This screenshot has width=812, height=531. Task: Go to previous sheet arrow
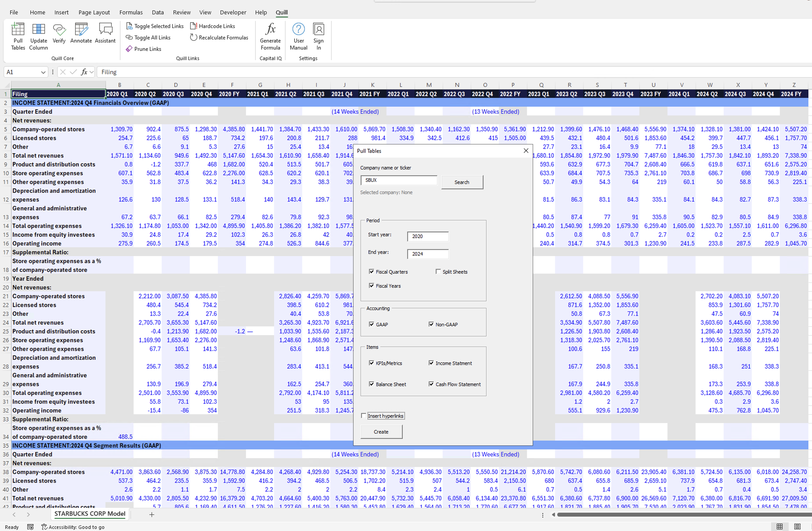click(14, 514)
